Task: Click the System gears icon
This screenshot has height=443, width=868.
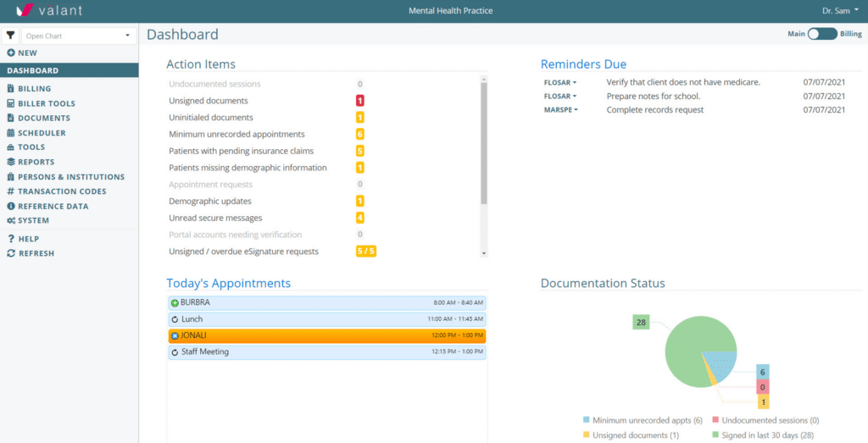Action: (11, 221)
